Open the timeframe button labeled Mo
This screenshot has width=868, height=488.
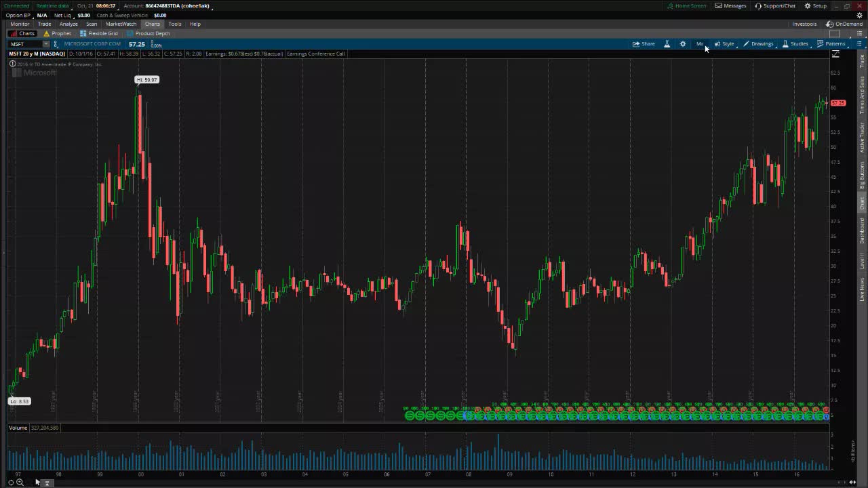[x=700, y=44]
